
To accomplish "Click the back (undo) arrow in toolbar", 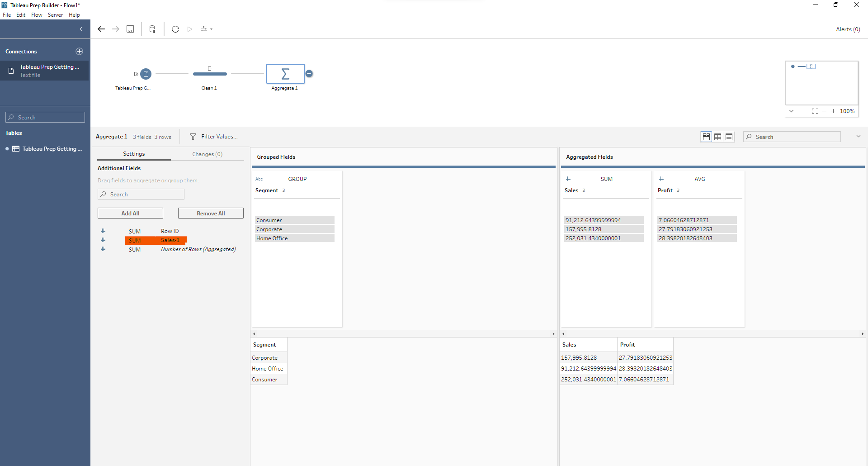I will pos(101,29).
